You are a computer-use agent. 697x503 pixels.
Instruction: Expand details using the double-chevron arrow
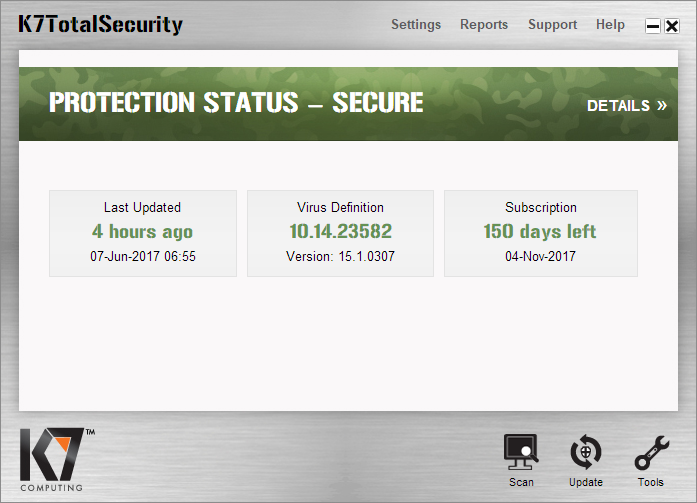coord(661,105)
